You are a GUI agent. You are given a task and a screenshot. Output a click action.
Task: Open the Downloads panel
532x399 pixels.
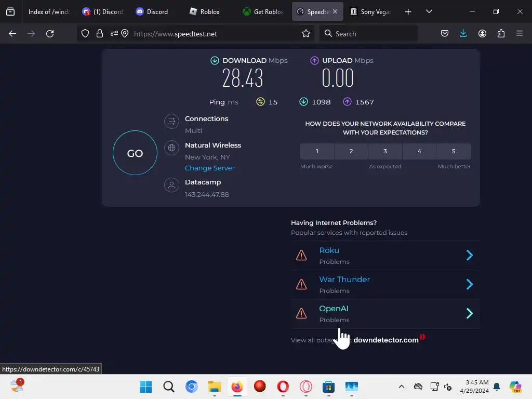pos(463,34)
